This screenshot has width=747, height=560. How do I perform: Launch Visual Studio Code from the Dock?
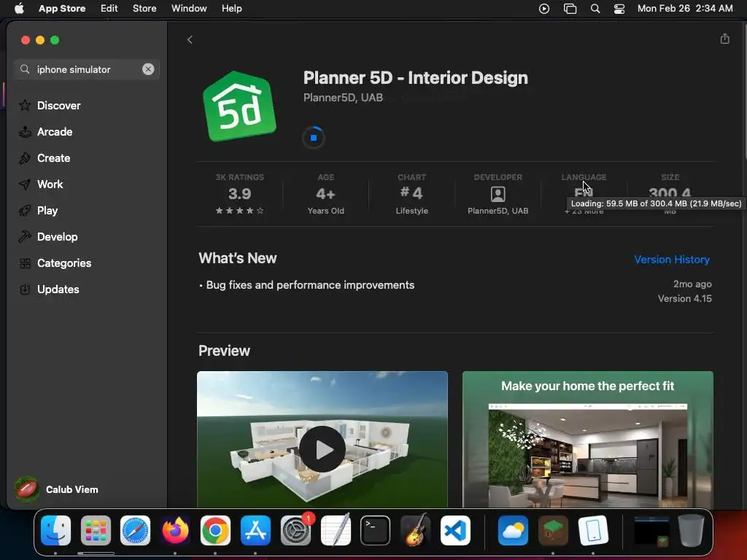(455, 530)
